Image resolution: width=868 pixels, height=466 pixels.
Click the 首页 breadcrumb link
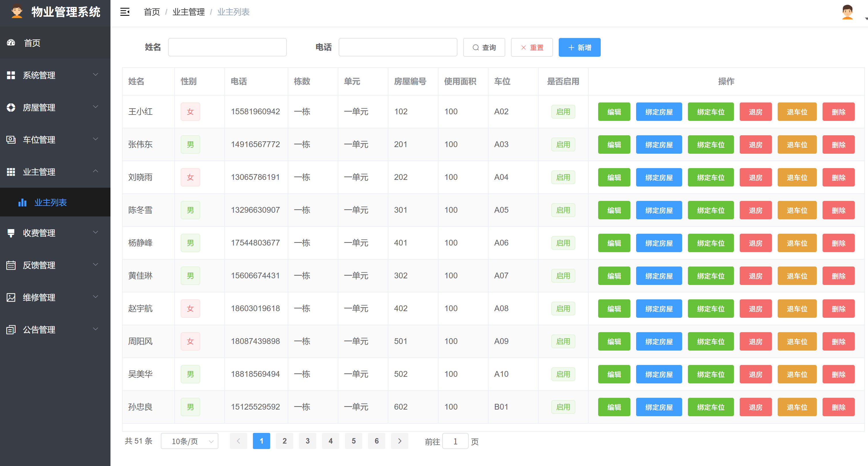152,12
